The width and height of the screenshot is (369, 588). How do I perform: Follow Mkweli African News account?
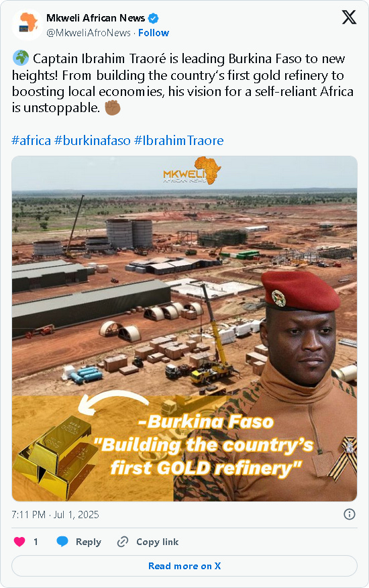tap(154, 33)
